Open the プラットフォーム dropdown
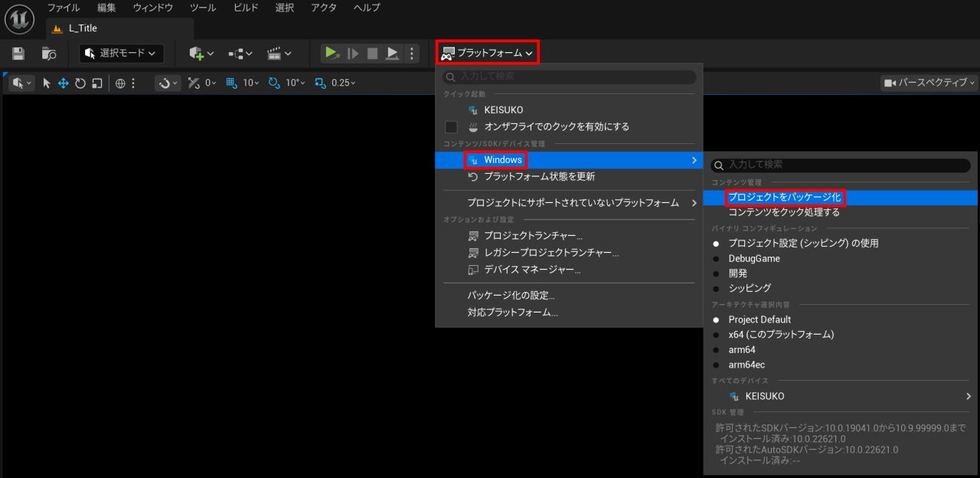Image resolution: width=980 pixels, height=478 pixels. point(488,53)
